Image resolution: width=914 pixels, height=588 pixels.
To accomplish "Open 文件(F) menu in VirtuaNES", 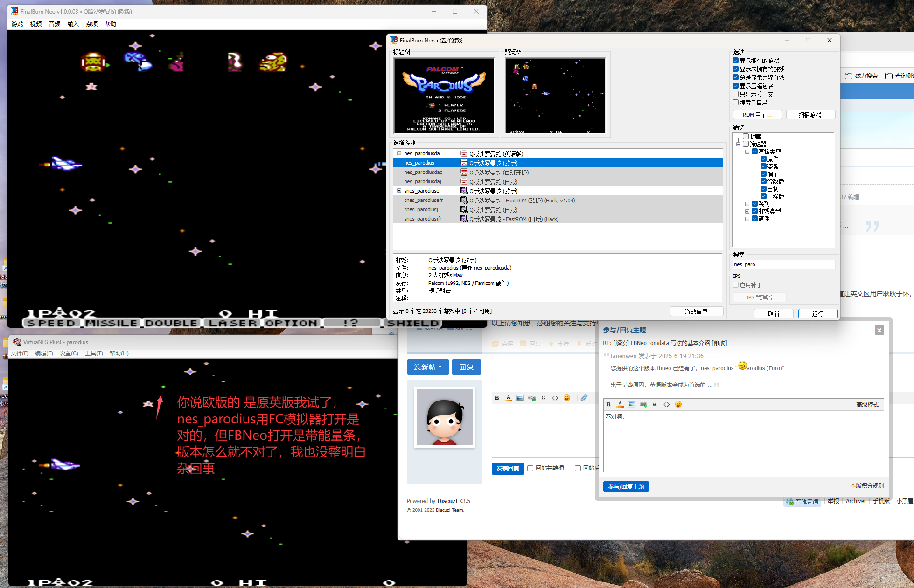I will 20,353.
